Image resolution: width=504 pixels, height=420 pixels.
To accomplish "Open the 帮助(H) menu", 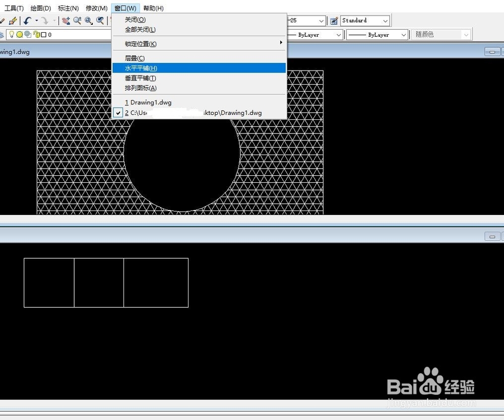I will (x=153, y=9).
